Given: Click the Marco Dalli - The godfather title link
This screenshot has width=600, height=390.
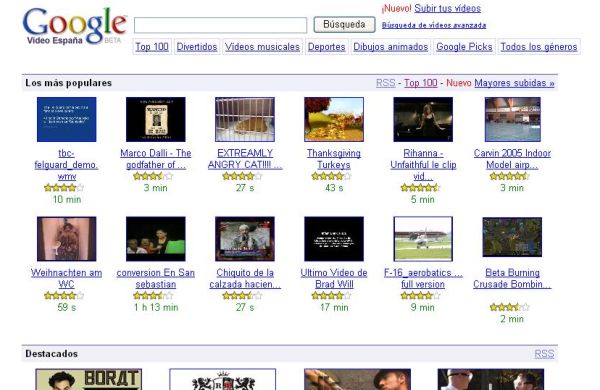Looking at the screenshot, I should [x=156, y=159].
